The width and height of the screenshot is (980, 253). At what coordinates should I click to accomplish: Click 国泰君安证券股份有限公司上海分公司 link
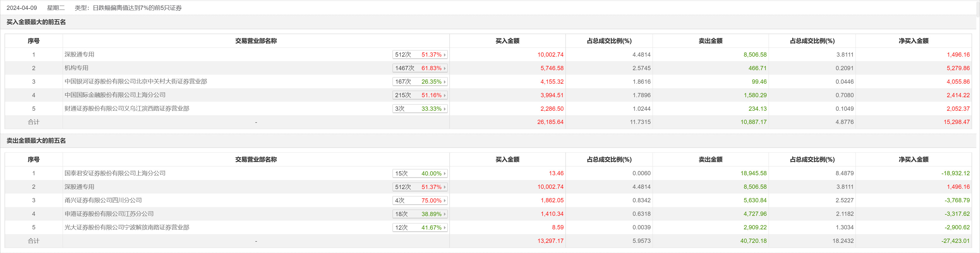click(115, 173)
